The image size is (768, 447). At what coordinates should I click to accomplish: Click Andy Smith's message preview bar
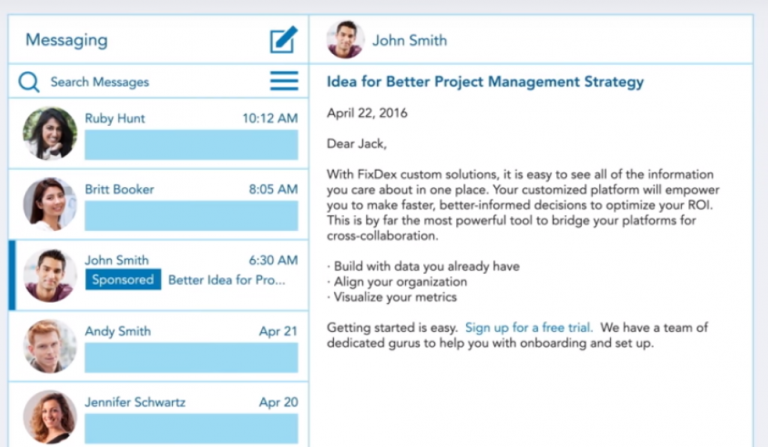(191, 357)
